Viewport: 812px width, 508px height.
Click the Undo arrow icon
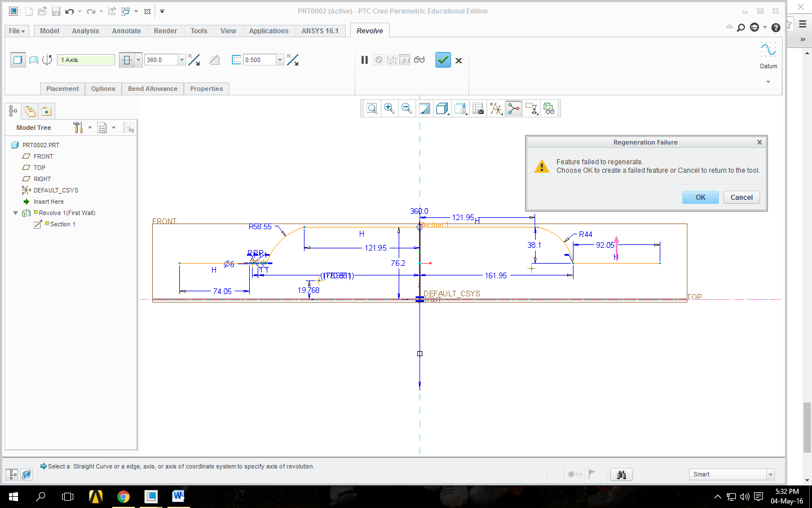coord(69,11)
